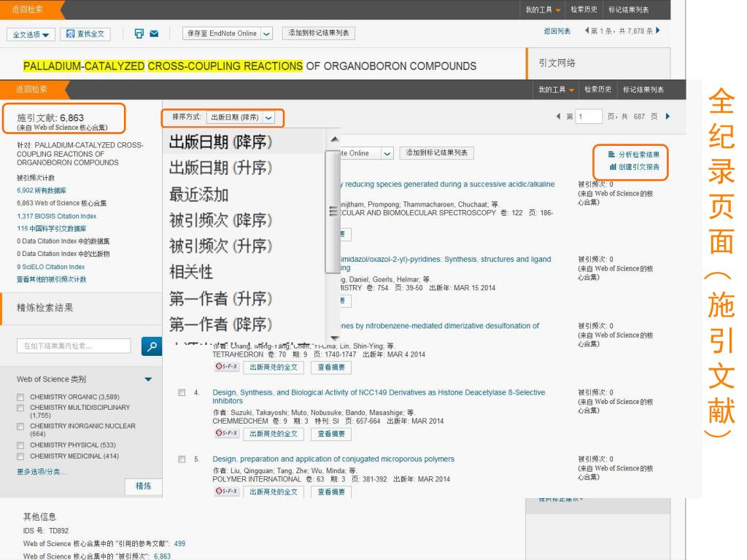747x560 pixels.
Task: Select 相关性 in the sort list
Action: tap(191, 272)
